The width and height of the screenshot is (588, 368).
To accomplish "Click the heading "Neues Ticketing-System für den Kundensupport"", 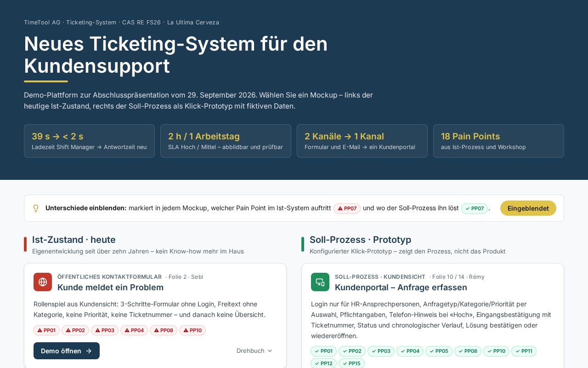I will coord(176,55).
